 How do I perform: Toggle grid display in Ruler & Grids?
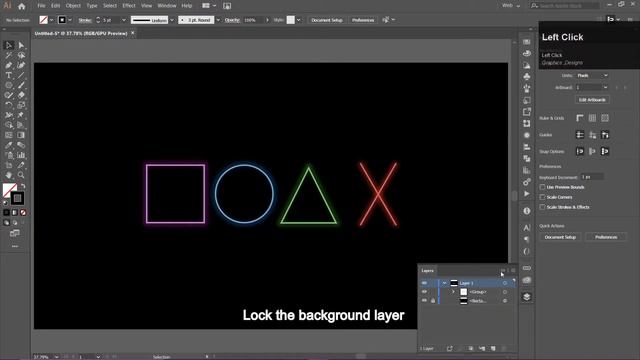click(x=592, y=118)
